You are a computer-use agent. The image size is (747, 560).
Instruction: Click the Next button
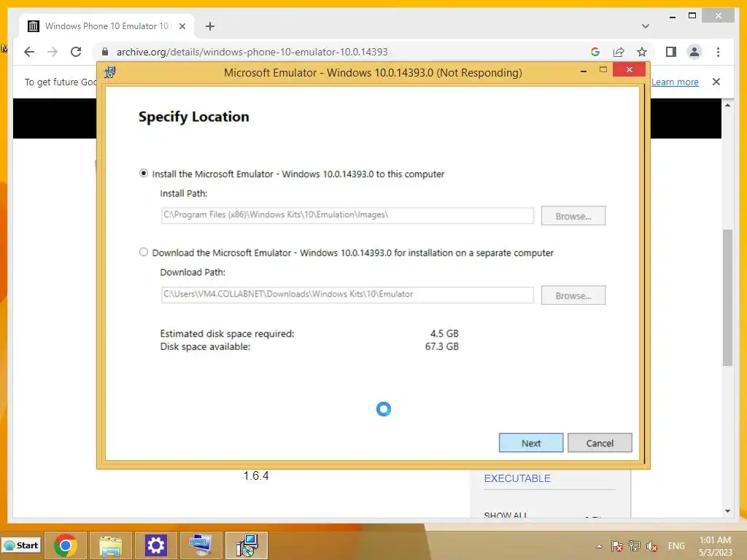531,443
